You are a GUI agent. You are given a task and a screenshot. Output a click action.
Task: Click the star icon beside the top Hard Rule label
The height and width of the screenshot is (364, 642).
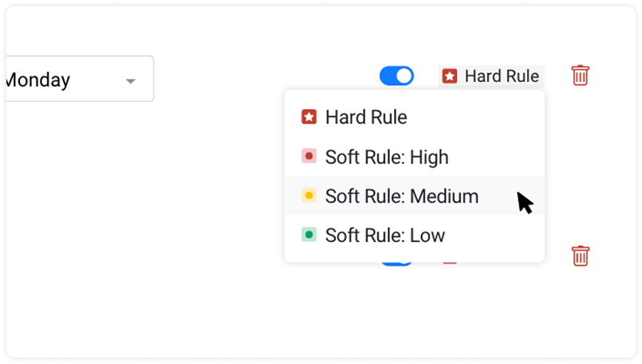coord(450,76)
